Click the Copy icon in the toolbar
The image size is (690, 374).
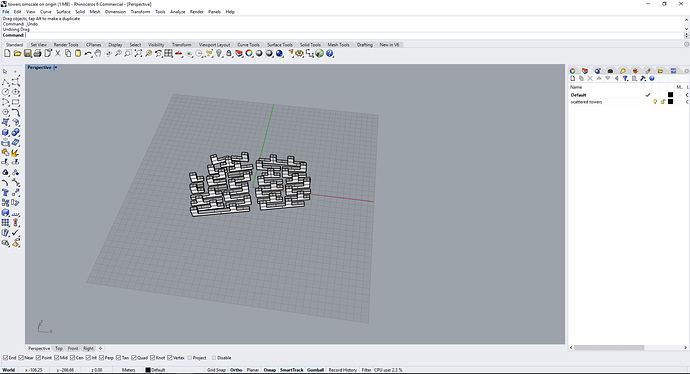68,53
